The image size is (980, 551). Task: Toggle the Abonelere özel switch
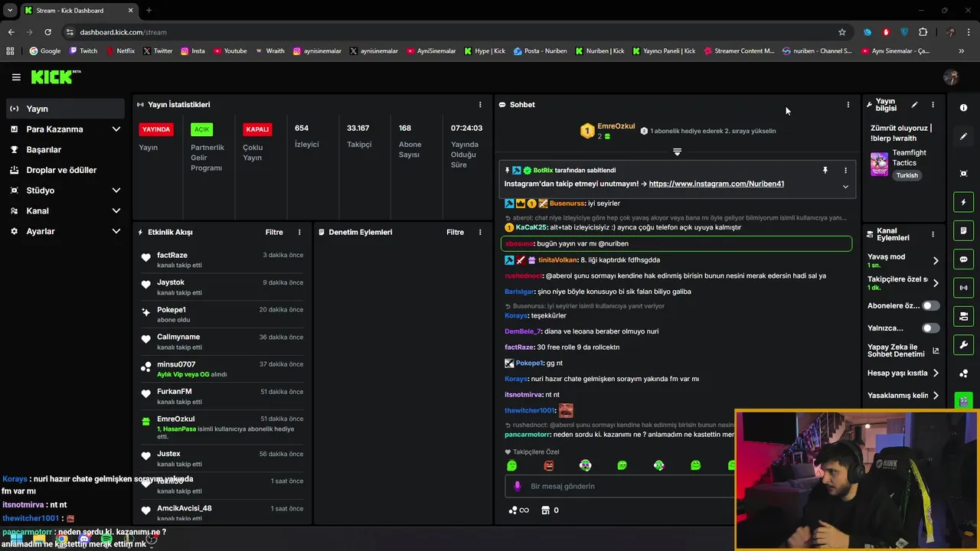coord(930,306)
